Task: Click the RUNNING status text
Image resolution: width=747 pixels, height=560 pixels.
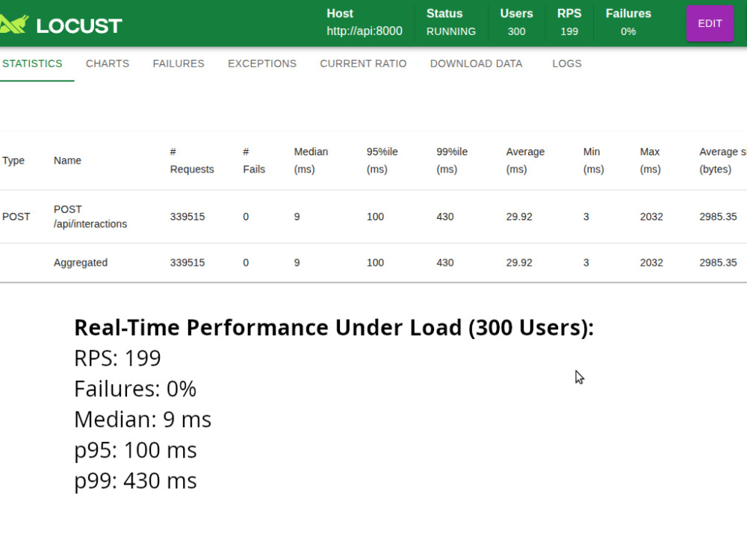Action: [x=450, y=31]
